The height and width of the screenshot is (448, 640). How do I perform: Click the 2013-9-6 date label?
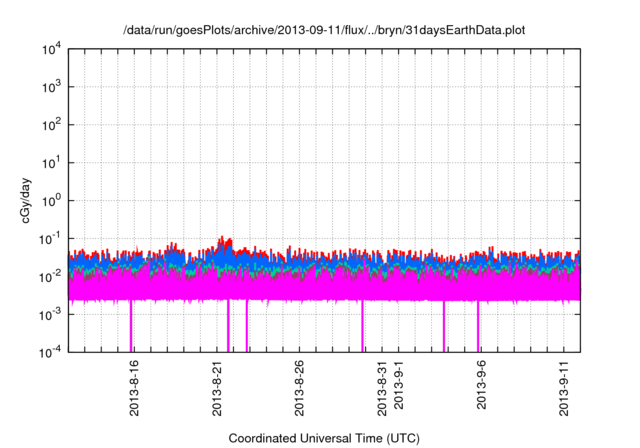(x=481, y=385)
